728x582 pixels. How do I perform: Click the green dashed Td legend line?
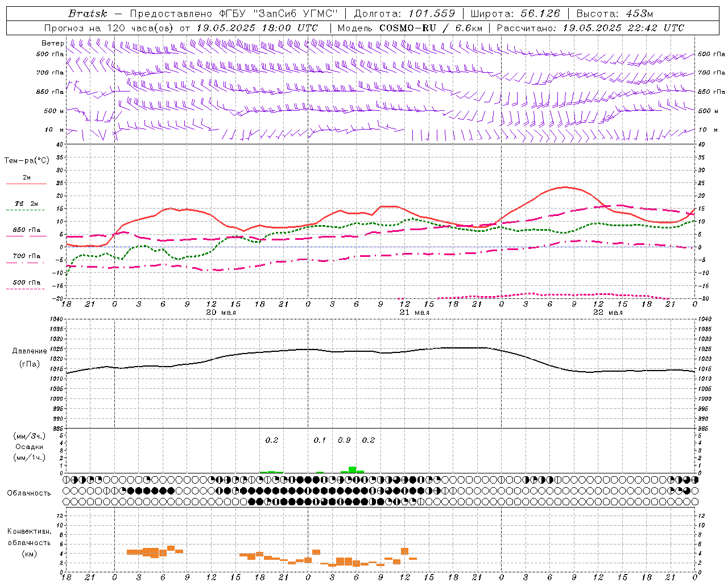(26, 210)
